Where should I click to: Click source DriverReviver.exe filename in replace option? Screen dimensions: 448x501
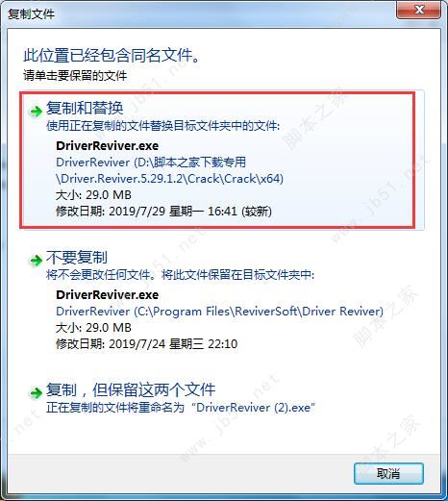(x=108, y=146)
